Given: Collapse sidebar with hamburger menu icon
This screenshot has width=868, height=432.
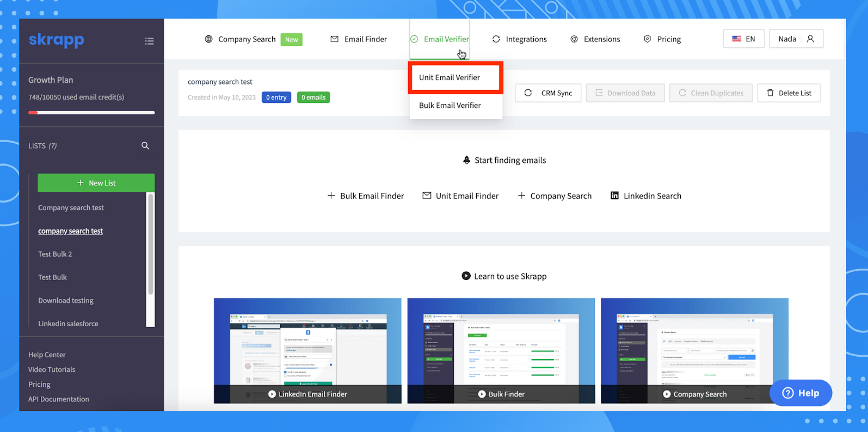Looking at the screenshot, I should pyautogui.click(x=150, y=41).
